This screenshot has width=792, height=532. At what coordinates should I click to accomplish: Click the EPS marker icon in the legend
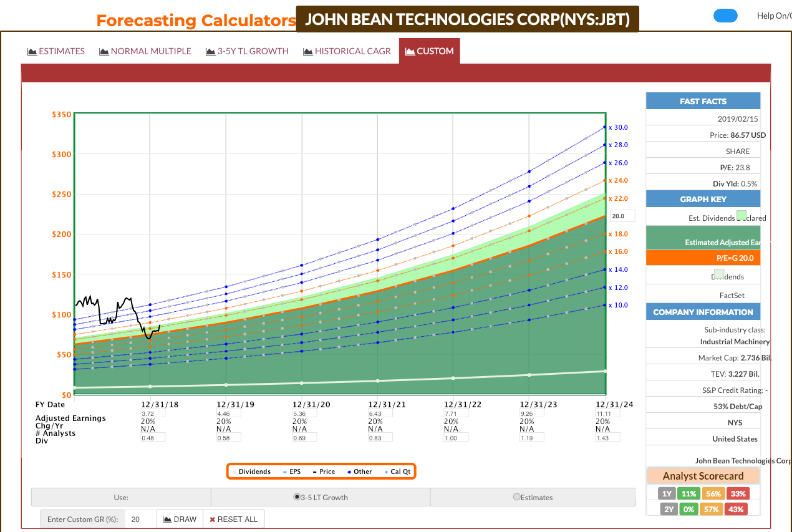(x=286, y=471)
